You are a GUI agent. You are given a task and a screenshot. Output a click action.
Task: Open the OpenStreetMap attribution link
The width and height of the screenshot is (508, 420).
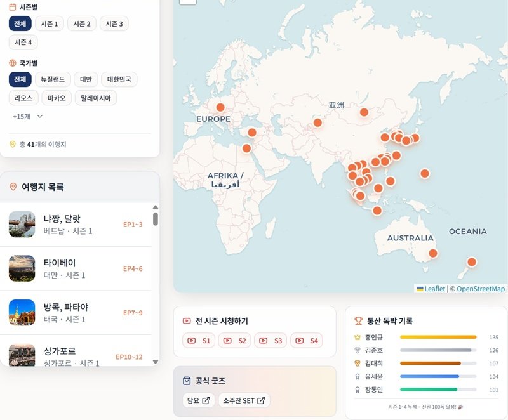[x=481, y=289]
